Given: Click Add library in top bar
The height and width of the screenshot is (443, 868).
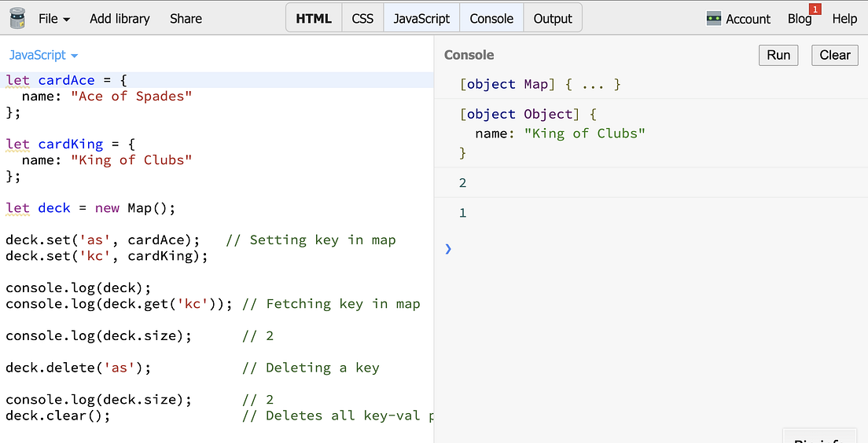Looking at the screenshot, I should pyautogui.click(x=120, y=18).
